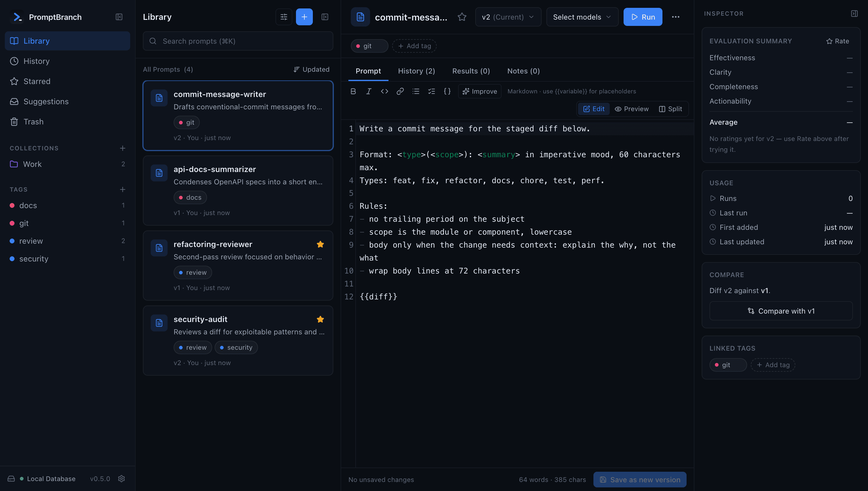Unstar the refactoring-reviewer prompt
This screenshot has height=491, width=868.
[x=320, y=244]
